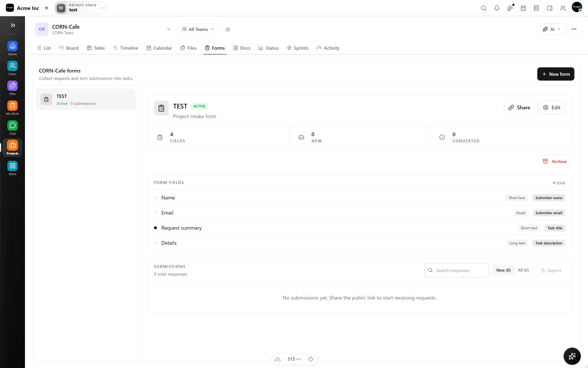
Task: Switch to the Board tab
Action: 69,48
